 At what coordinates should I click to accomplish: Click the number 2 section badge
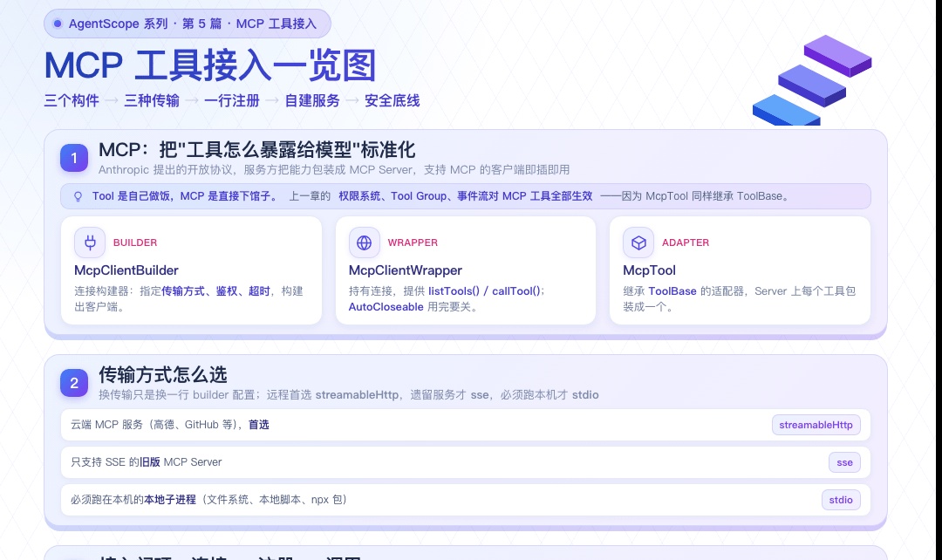click(x=74, y=383)
